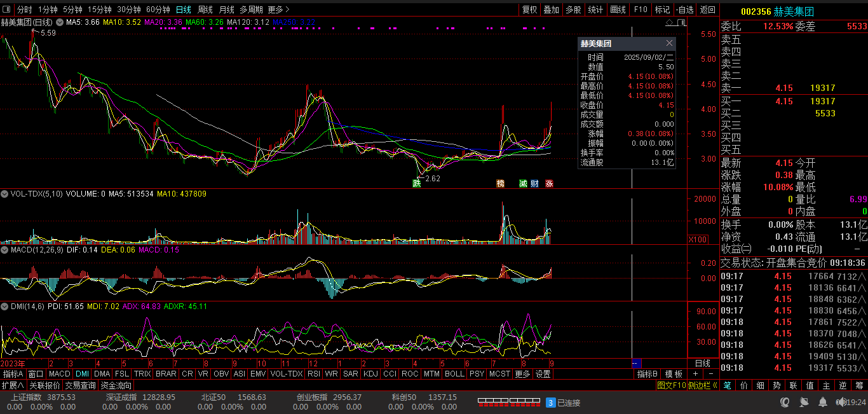Viewport: 868px width, 414px height.
Task: Switch to 周线 weekly chart
Action: [x=205, y=10]
